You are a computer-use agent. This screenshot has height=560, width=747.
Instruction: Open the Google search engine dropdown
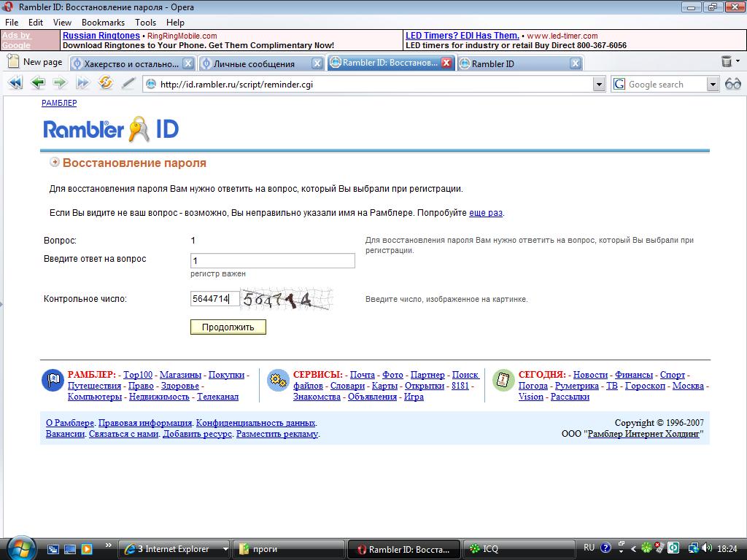point(712,85)
